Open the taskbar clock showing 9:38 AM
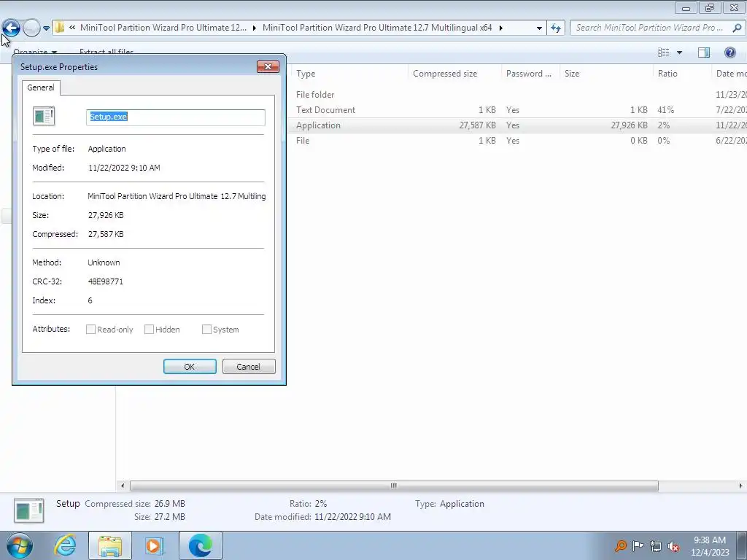Viewport: 747px width, 560px height. [710, 546]
